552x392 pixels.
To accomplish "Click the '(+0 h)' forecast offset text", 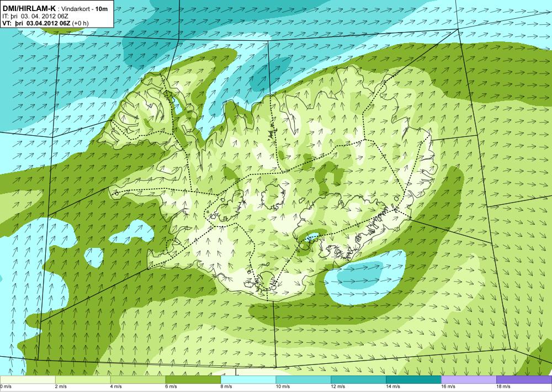I will (80, 24).
